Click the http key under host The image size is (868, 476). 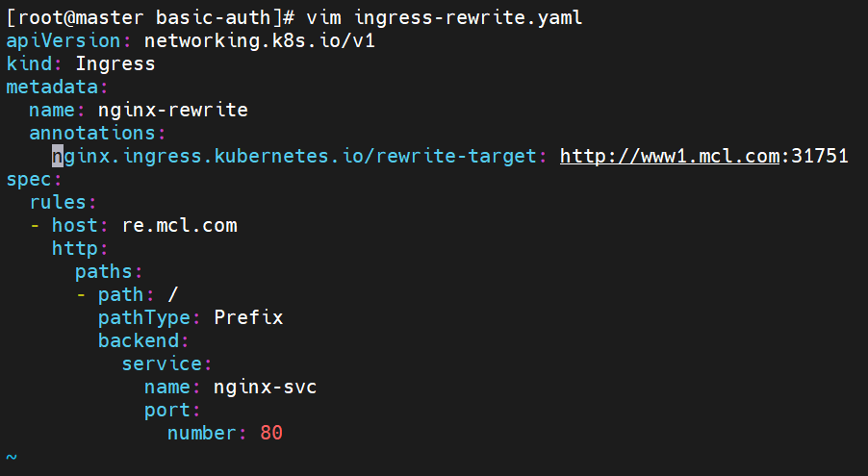75,248
